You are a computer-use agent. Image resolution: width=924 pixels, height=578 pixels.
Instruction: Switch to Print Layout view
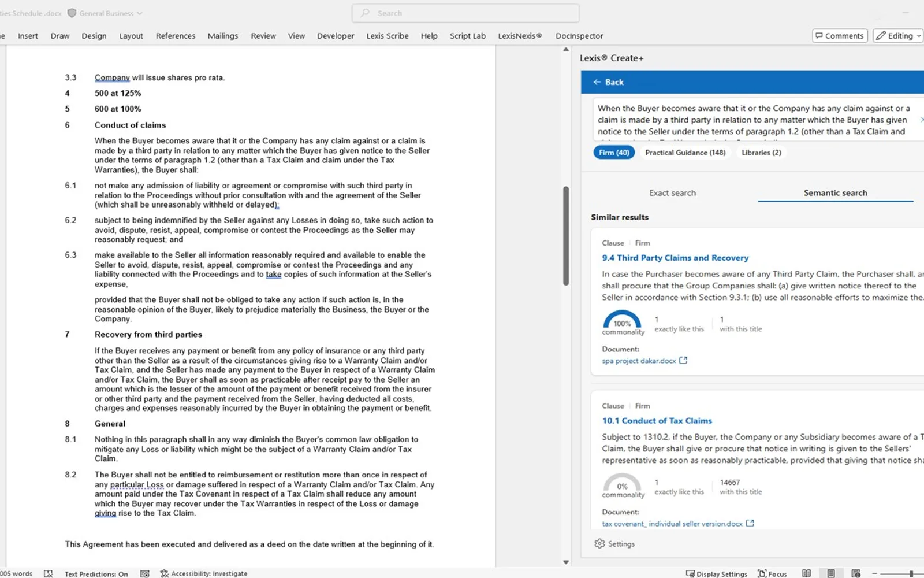coord(831,573)
